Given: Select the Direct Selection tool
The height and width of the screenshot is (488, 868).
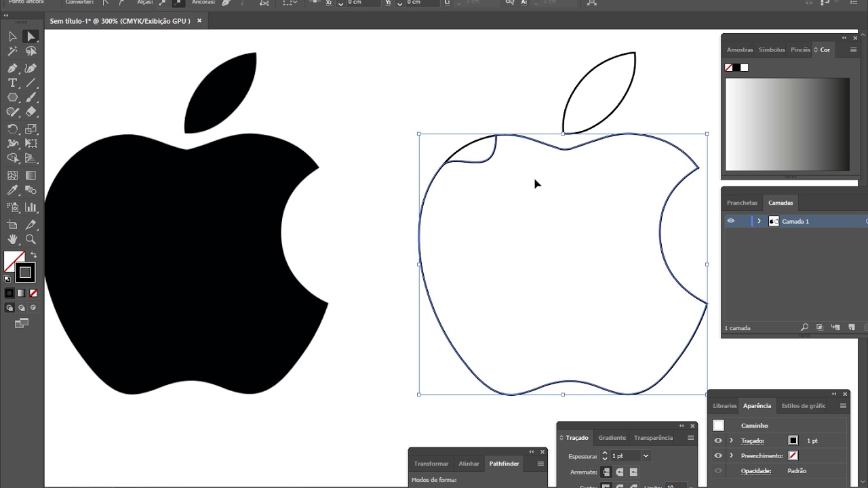Looking at the screenshot, I should pyautogui.click(x=31, y=37).
